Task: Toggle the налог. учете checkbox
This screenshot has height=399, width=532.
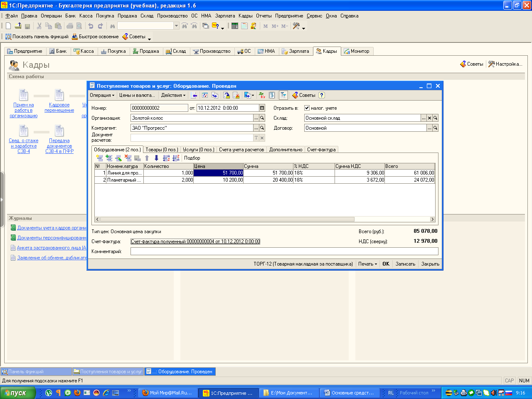Action: 307,108
